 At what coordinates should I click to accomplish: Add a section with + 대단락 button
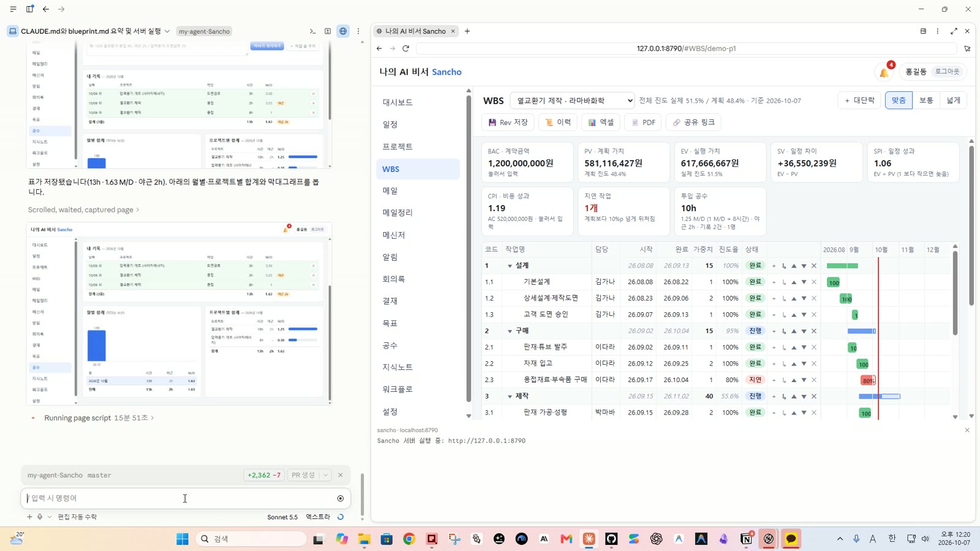(x=860, y=100)
